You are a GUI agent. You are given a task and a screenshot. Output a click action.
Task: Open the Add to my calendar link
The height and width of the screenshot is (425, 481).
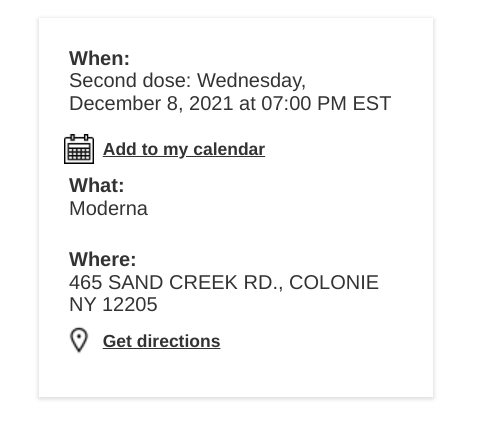coord(184,149)
